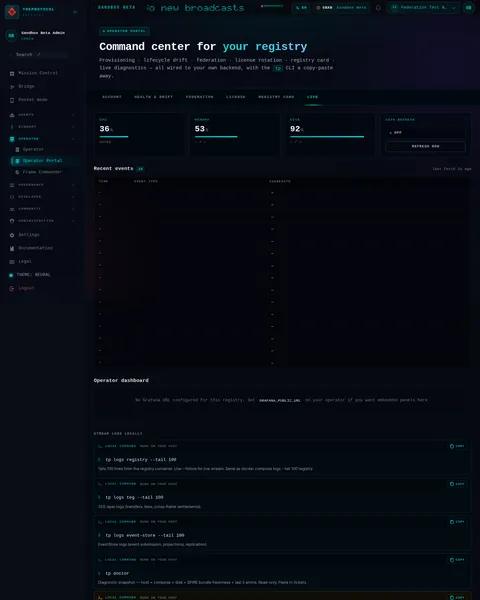
Task: Open the Federation Test dropdown in header
Action: coord(423,8)
